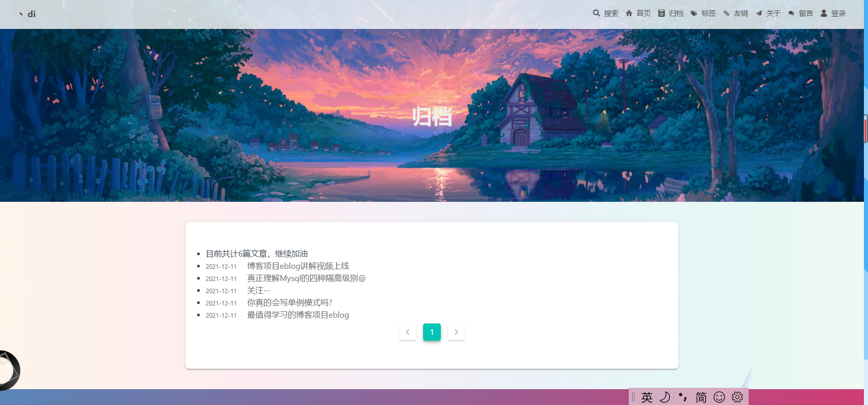Click the site logo "di"
The image size is (868, 405).
tap(27, 14)
